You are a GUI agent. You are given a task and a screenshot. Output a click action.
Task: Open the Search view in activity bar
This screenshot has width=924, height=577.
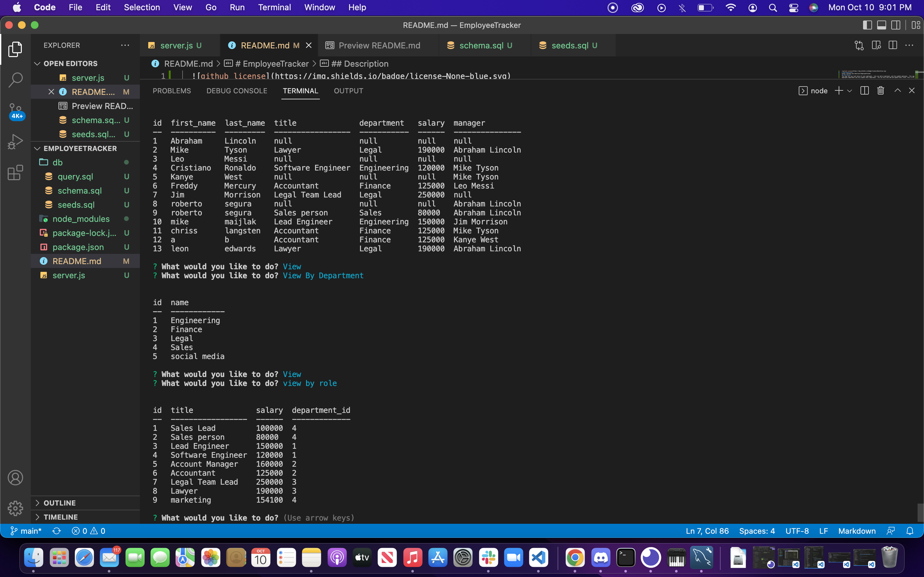point(15,79)
